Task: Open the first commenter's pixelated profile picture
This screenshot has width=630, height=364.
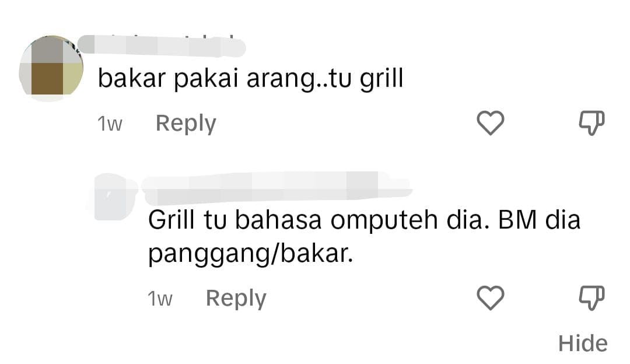Action: (x=51, y=68)
